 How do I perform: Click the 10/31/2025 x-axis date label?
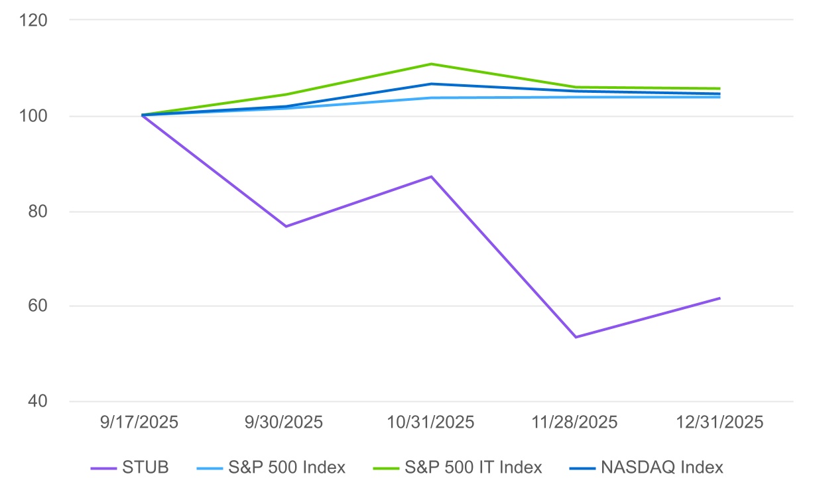[x=432, y=422]
